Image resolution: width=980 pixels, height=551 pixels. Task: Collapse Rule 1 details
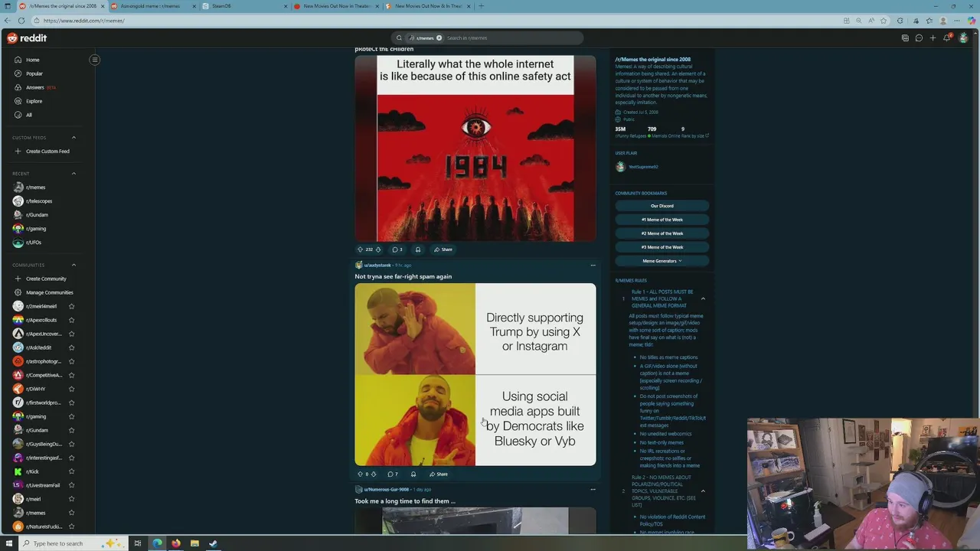coord(703,298)
